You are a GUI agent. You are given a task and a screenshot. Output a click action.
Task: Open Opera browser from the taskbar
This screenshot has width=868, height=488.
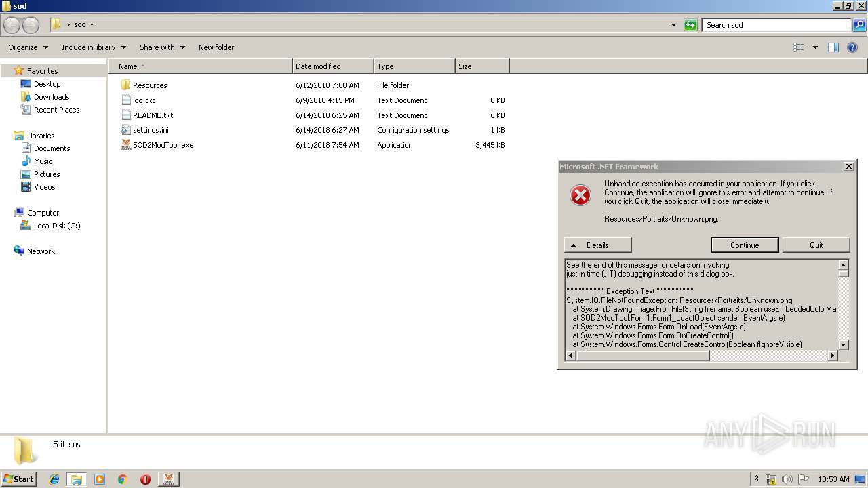[x=145, y=479]
